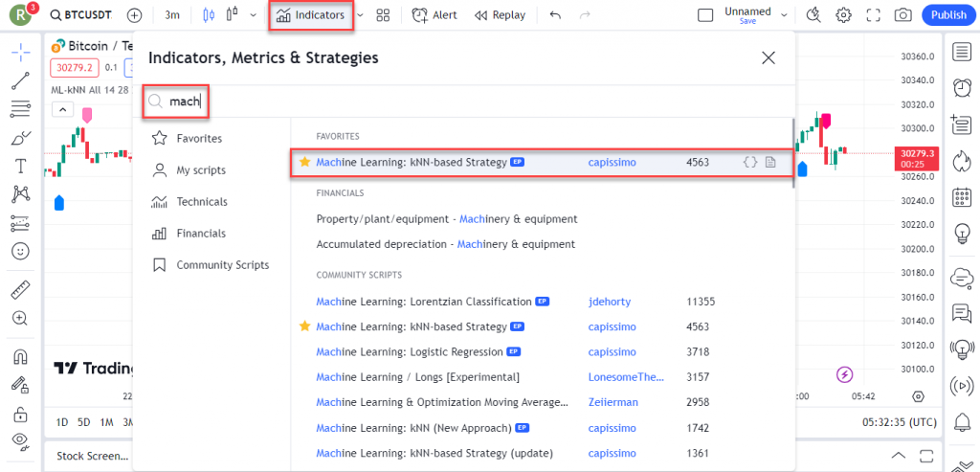
Task: Open the Favorites category
Action: pos(187,138)
